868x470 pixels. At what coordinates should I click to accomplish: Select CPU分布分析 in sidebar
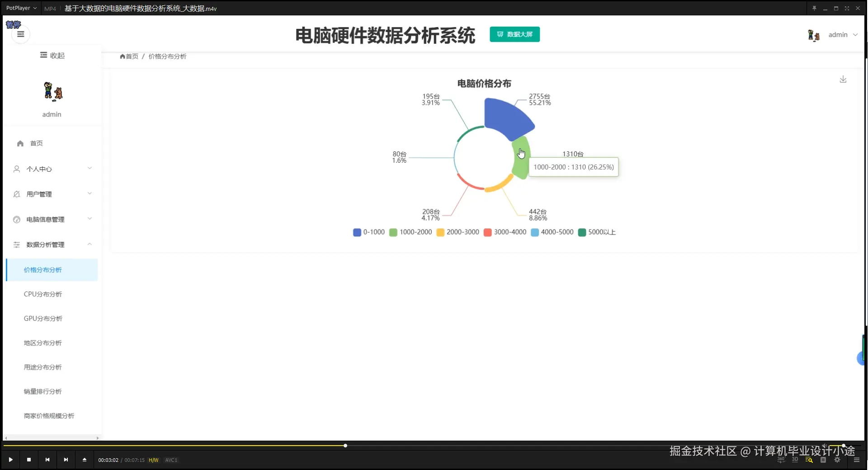click(x=42, y=294)
